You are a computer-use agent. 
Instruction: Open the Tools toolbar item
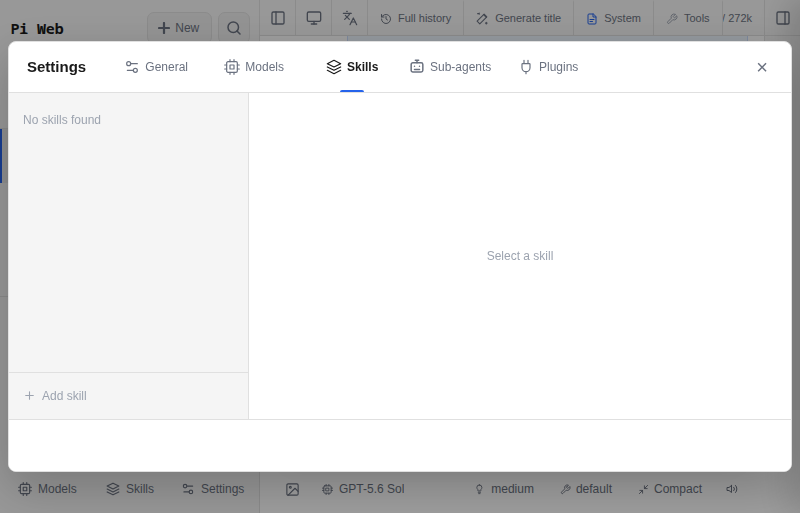(x=688, y=18)
